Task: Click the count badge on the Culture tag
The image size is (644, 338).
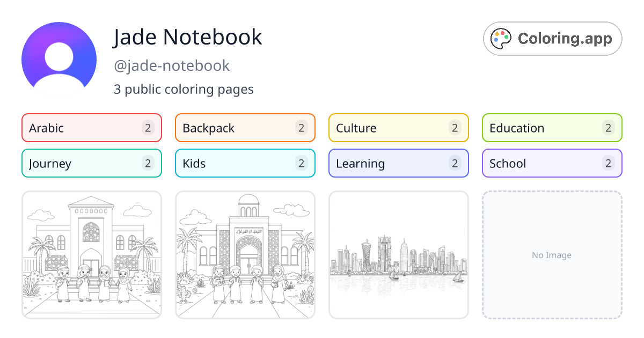Action: [x=455, y=128]
